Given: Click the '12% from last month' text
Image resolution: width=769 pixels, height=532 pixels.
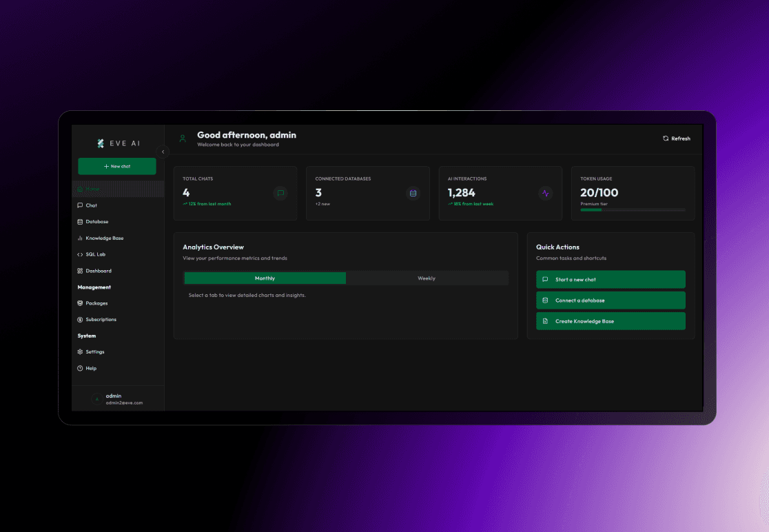Looking at the screenshot, I should 209,204.
